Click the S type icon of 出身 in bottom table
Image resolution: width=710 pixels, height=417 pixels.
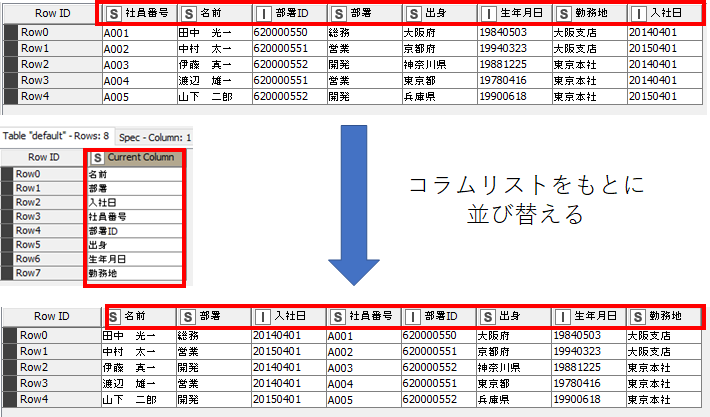pyautogui.click(x=488, y=316)
